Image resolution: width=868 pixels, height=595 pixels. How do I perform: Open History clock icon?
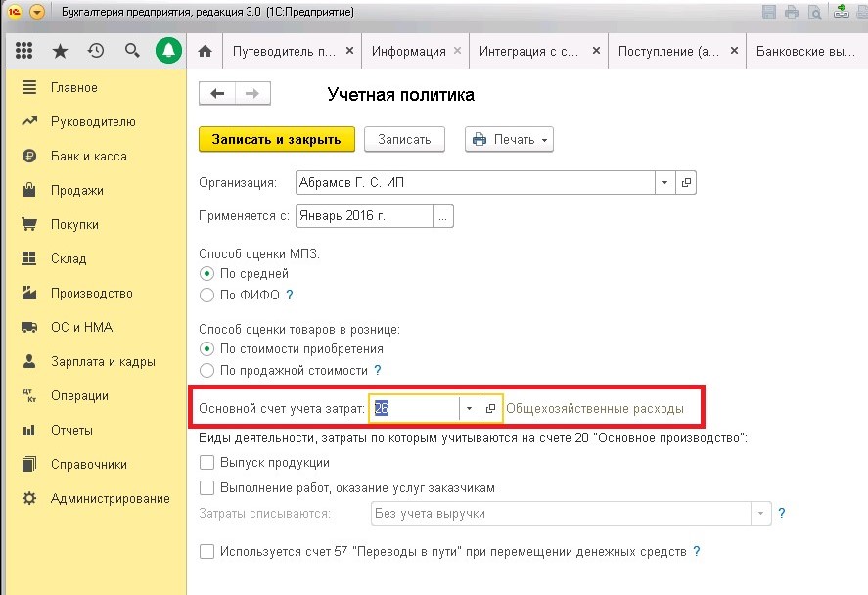[x=95, y=51]
